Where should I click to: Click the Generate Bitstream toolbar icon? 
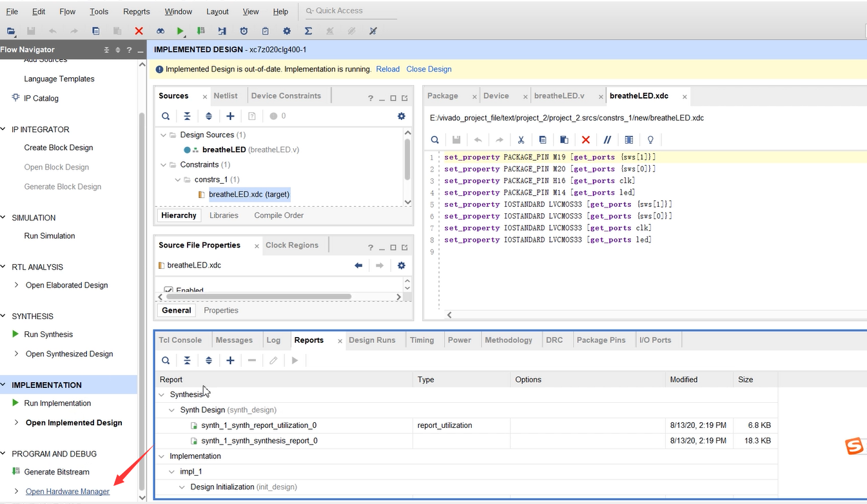(x=201, y=30)
